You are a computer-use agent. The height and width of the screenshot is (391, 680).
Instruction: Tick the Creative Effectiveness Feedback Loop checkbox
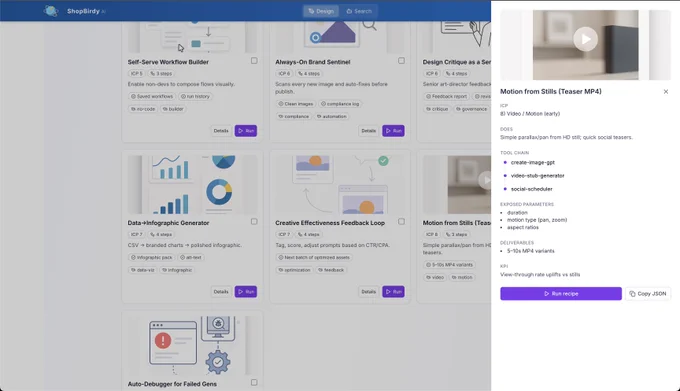402,222
